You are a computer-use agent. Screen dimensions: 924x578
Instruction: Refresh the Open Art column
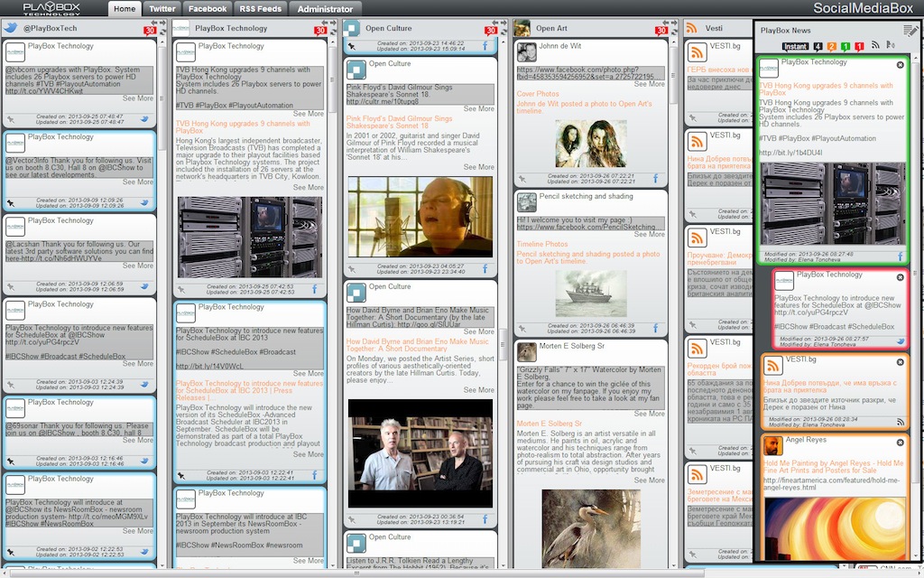tap(674, 32)
